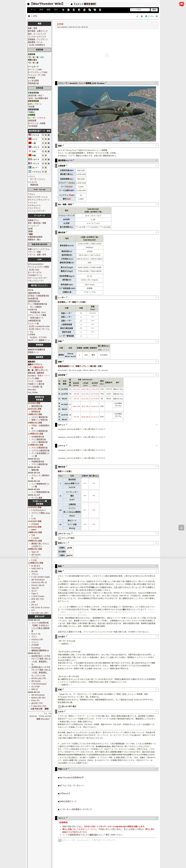The image size is (186, 868).
Task: Click the edit pencil next to 研究ツリー heading
Action: click(x=69, y=543)
